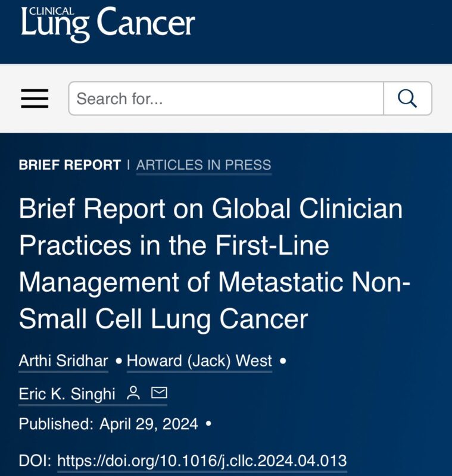Follow the DOI link 10.1016/j.cllc.2024.04.013
Screen dimensions: 452x476
202,461
